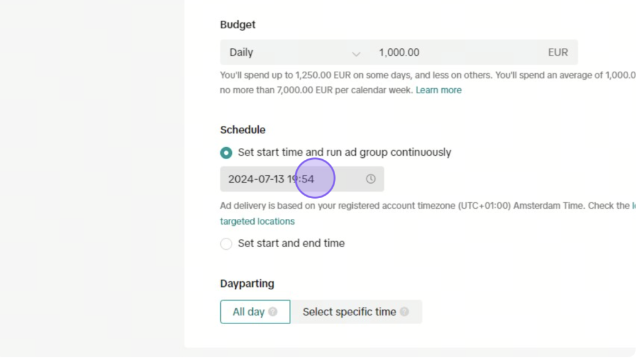Select run ad group continuously radio button
This screenshot has width=644, height=358.
226,152
